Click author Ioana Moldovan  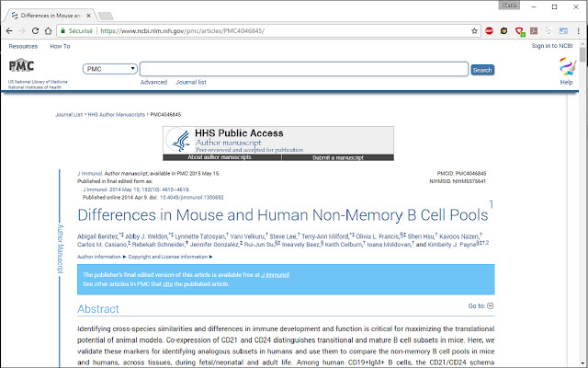389,245
